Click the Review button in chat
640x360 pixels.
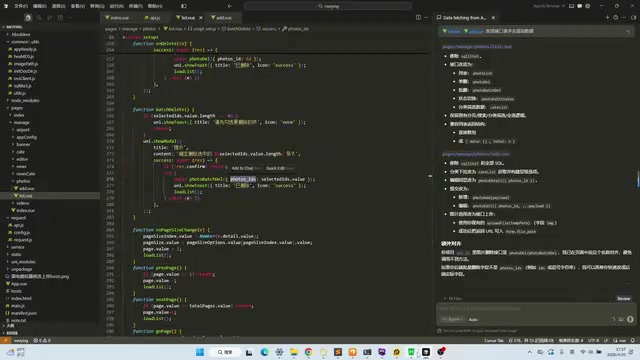[624, 298]
